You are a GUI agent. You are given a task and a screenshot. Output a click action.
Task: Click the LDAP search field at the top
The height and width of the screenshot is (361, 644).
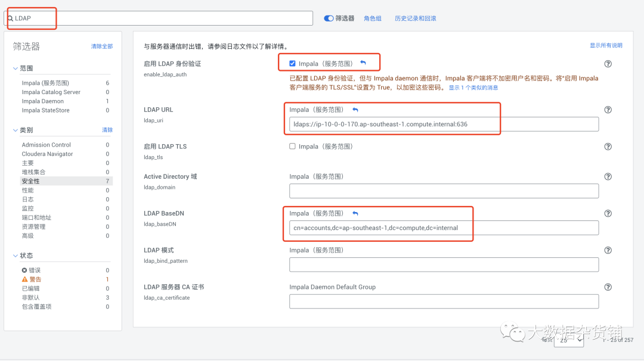coord(159,18)
